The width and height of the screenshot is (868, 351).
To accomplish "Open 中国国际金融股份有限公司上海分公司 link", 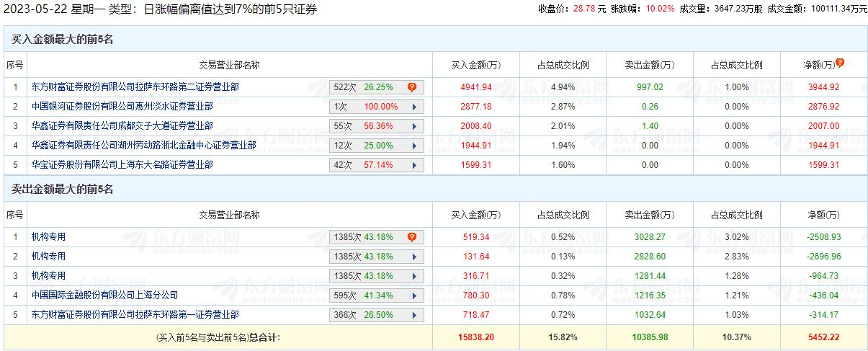I will click(x=104, y=296).
